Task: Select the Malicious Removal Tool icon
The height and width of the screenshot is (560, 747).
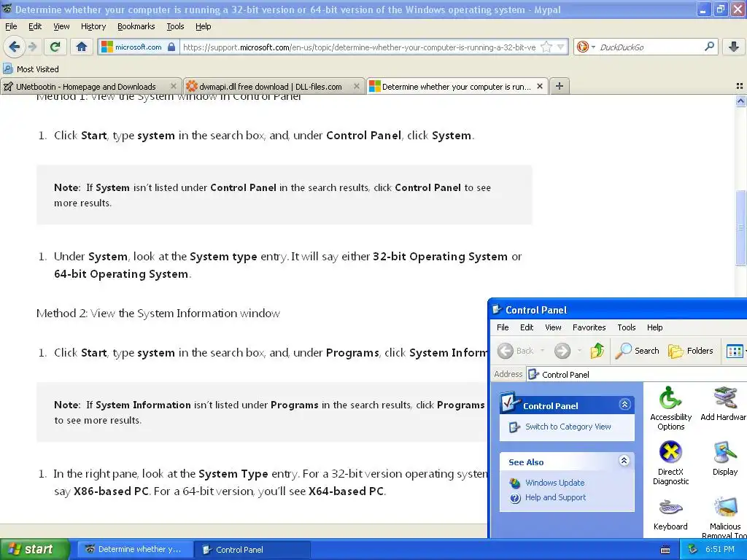Action: coord(724,518)
